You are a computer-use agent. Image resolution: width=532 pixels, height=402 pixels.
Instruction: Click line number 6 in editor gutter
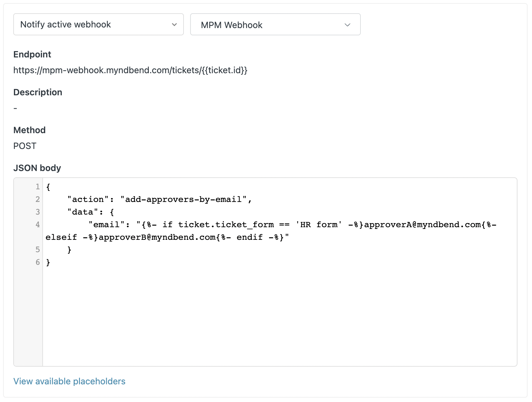(x=38, y=262)
